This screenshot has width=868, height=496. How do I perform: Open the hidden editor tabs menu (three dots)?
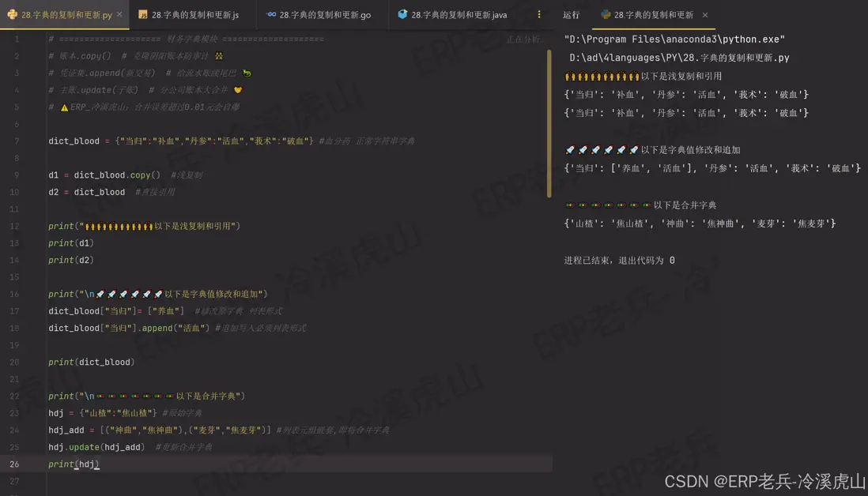(x=538, y=15)
